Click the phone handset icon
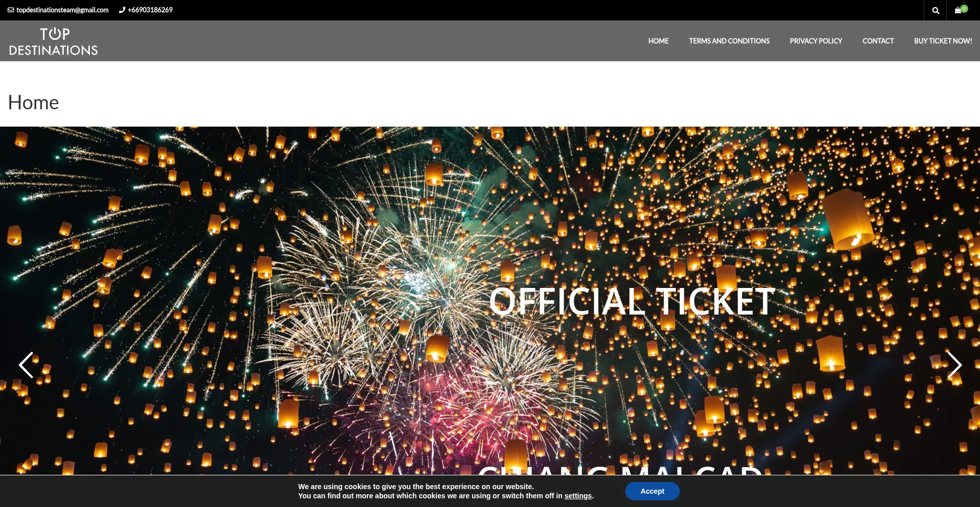Image resolution: width=980 pixels, height=507 pixels. 122,10
